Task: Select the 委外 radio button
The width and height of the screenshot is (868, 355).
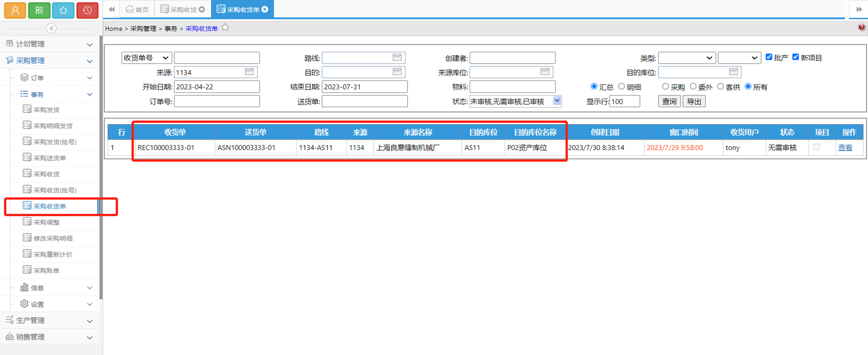Action: (693, 86)
